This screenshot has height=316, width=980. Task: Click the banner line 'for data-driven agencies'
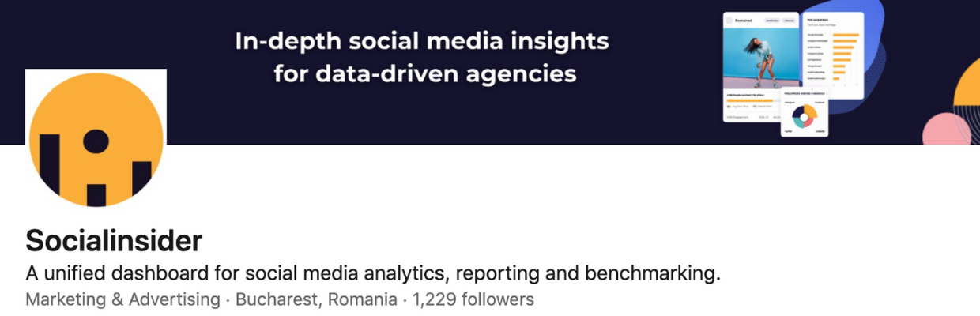coord(424,75)
